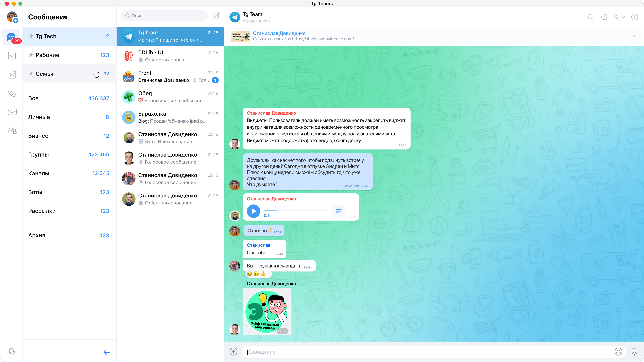Collapse the pinned message with the chevron
This screenshot has width=644, height=362.
click(634, 36)
